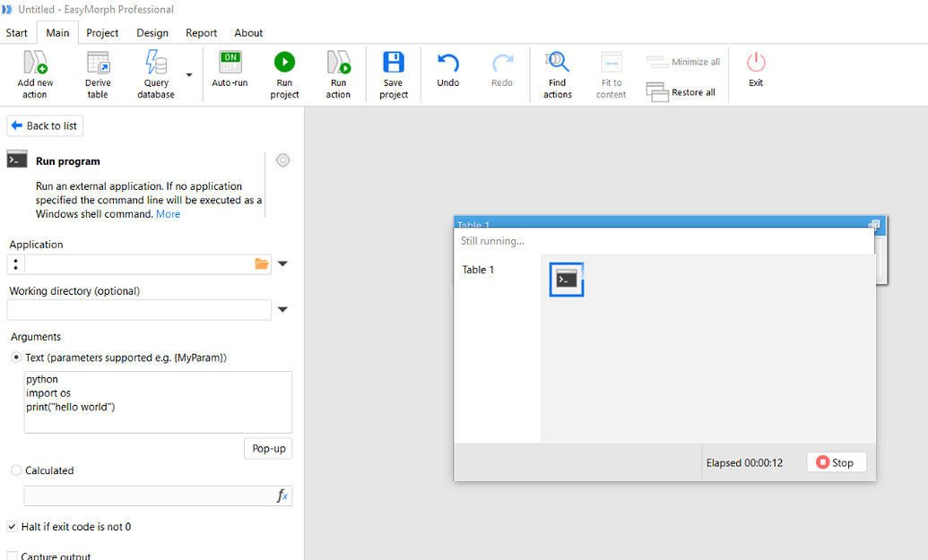Click the Working directory field
Viewport: 928px width, 560px height.
pyautogui.click(x=139, y=310)
